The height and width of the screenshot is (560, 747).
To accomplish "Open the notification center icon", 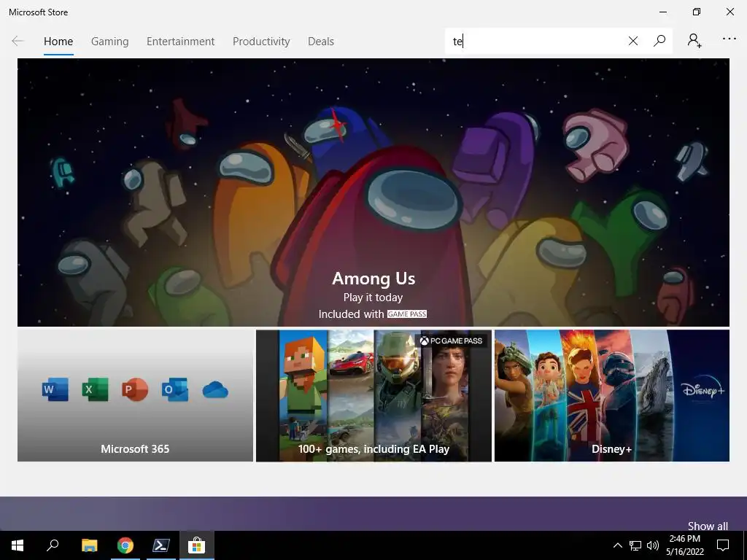I will (x=723, y=545).
